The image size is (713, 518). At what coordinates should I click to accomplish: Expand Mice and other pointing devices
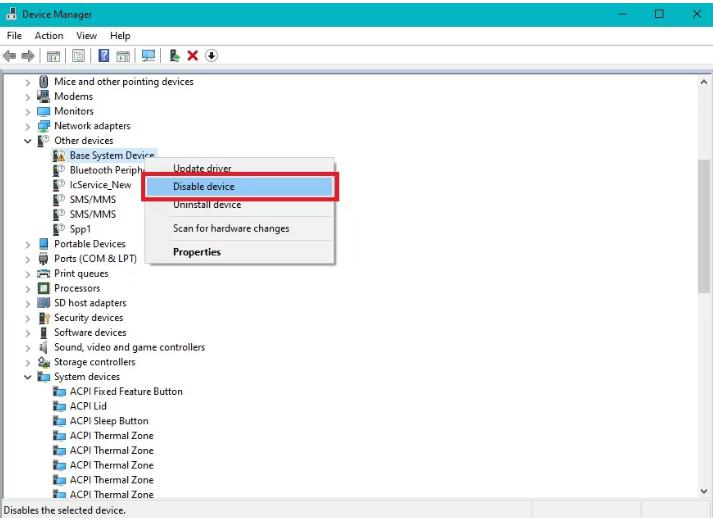[28, 82]
